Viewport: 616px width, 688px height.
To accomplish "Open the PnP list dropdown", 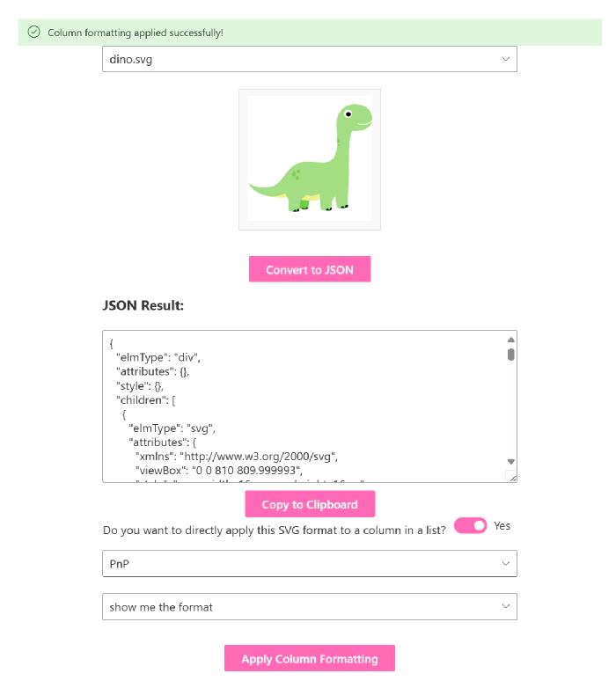I will click(309, 563).
